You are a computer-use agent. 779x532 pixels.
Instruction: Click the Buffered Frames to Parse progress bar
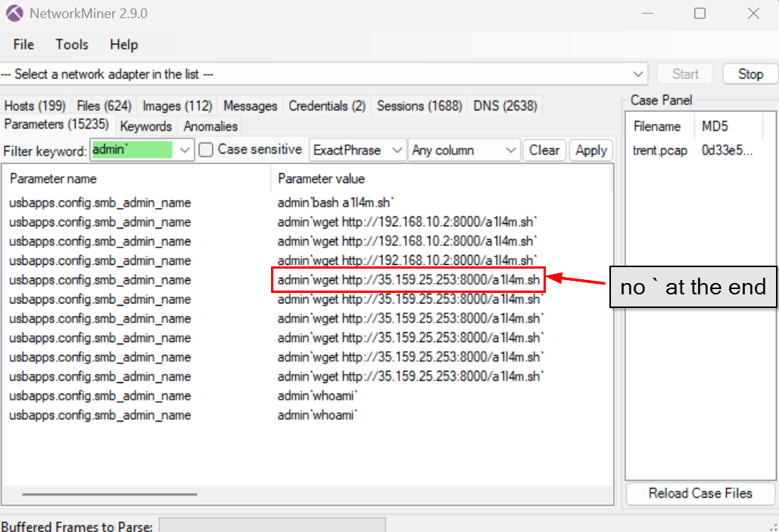273,525
